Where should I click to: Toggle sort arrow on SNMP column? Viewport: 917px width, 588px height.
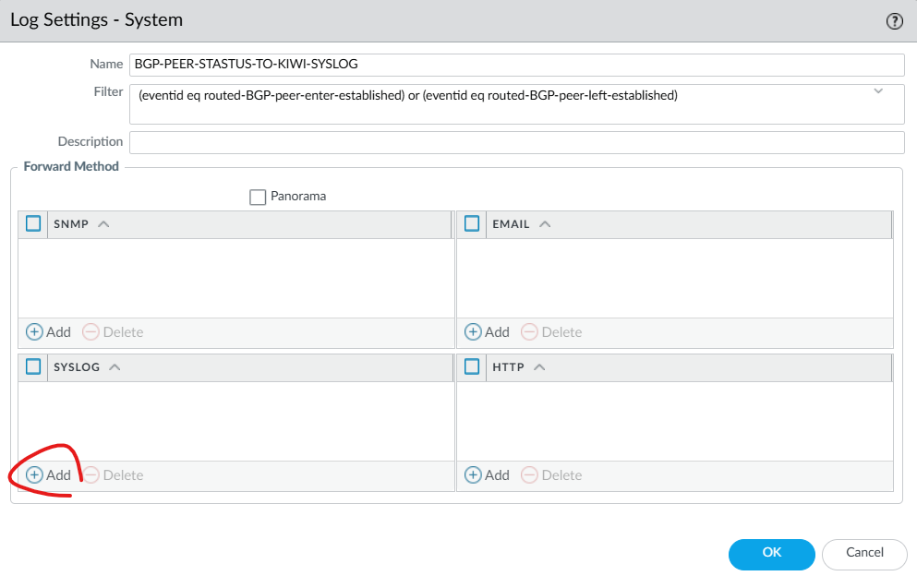[x=103, y=224]
